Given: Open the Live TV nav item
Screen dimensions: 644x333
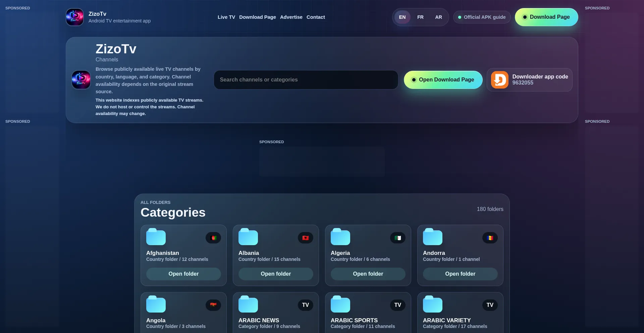Looking at the screenshot, I should [x=226, y=17].
